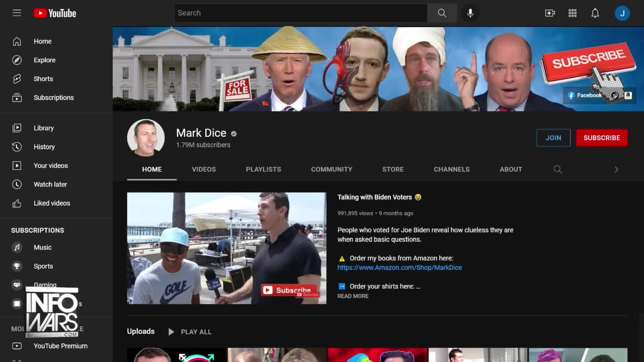Image resolution: width=644 pixels, height=362 pixels.
Task: Play the featured video thumbnail
Action: tap(227, 248)
